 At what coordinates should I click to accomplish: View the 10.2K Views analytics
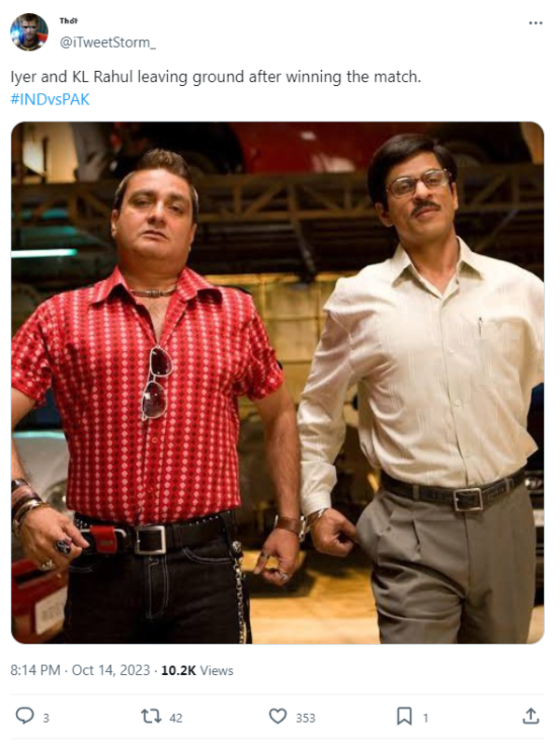[197, 670]
